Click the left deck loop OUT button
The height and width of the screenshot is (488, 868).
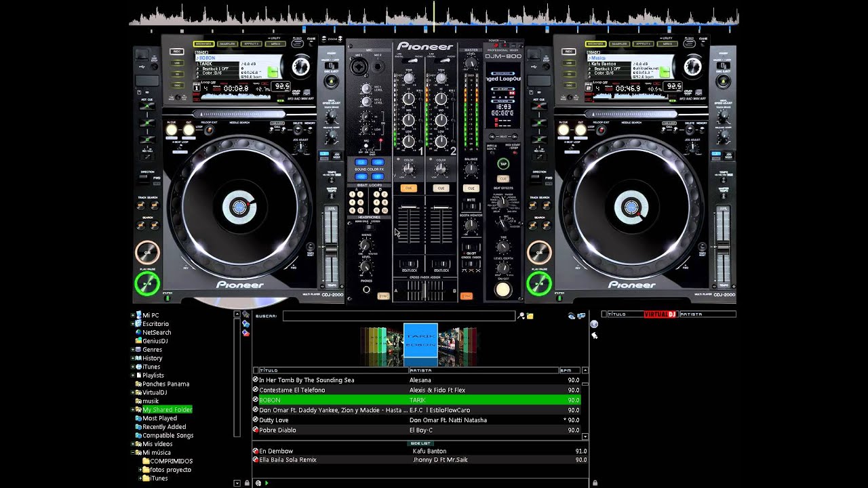pos(188,129)
